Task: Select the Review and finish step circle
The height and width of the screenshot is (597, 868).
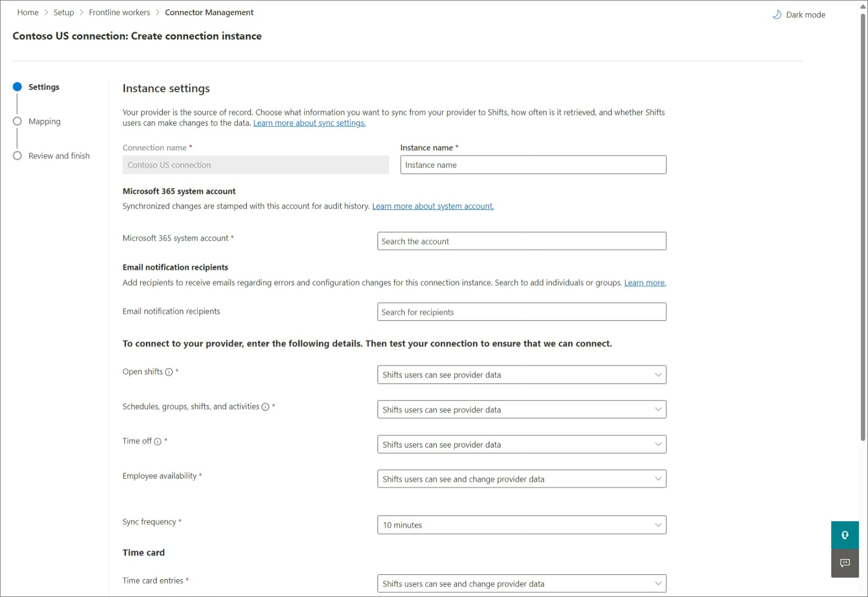Action: 17,156
